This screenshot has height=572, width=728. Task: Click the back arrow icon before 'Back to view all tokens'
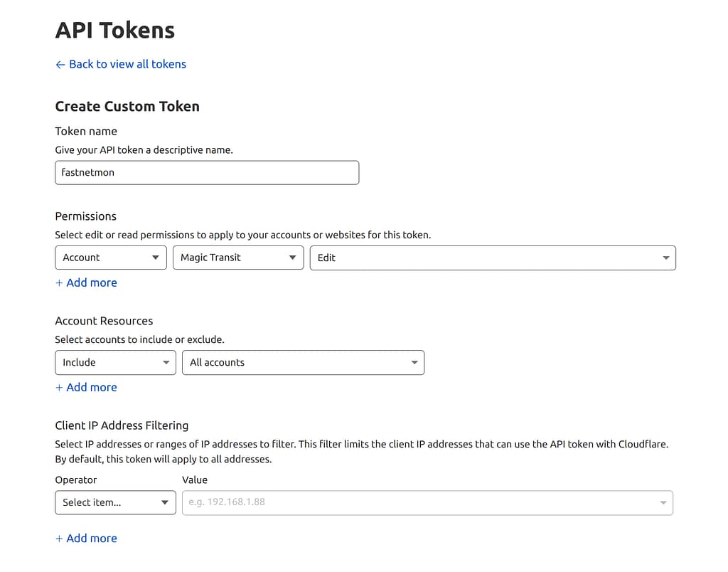click(60, 65)
